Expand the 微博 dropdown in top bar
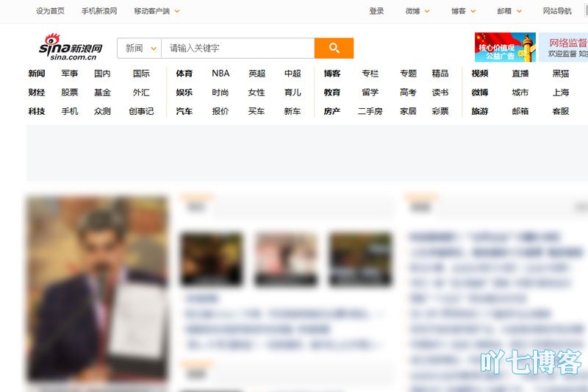Image resolution: width=588 pixels, height=392 pixels. 417,11
